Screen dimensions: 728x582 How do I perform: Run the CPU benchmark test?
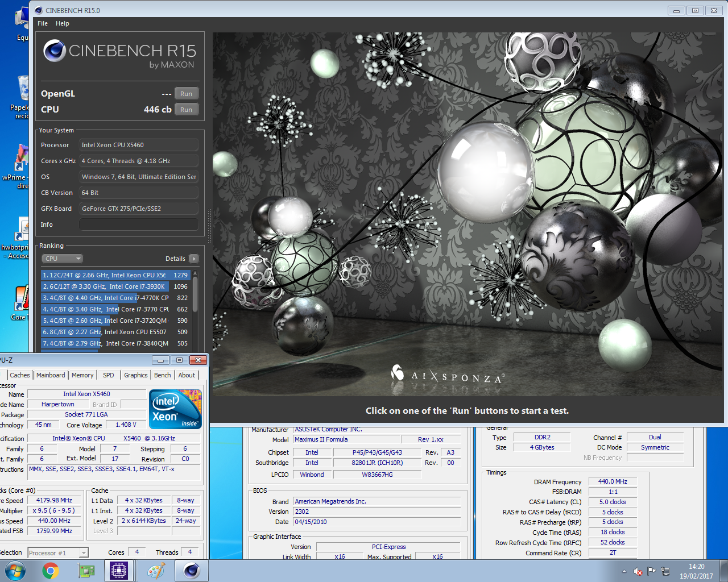[186, 110]
